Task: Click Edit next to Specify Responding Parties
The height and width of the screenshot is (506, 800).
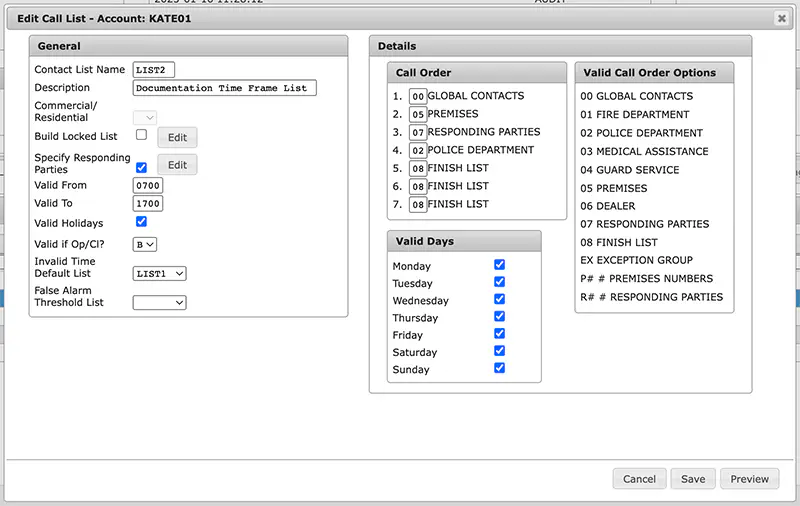Action: pos(177,165)
